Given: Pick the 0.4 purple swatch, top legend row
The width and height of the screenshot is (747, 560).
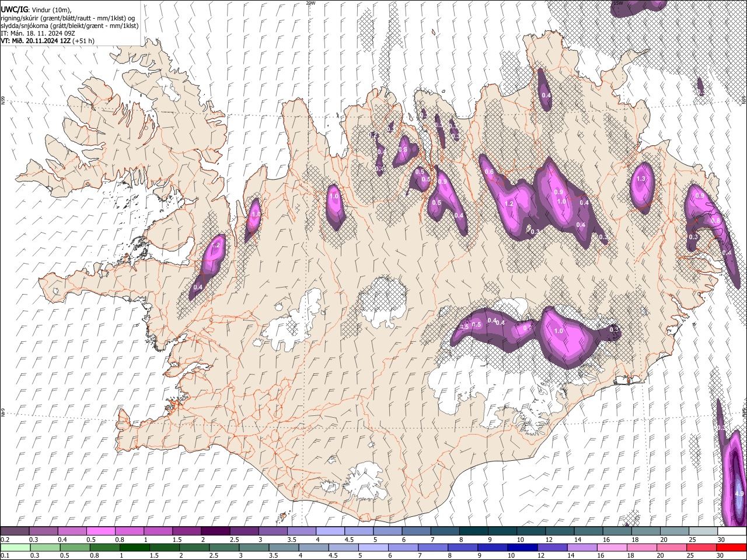Looking at the screenshot, I should pyautogui.click(x=72, y=531).
